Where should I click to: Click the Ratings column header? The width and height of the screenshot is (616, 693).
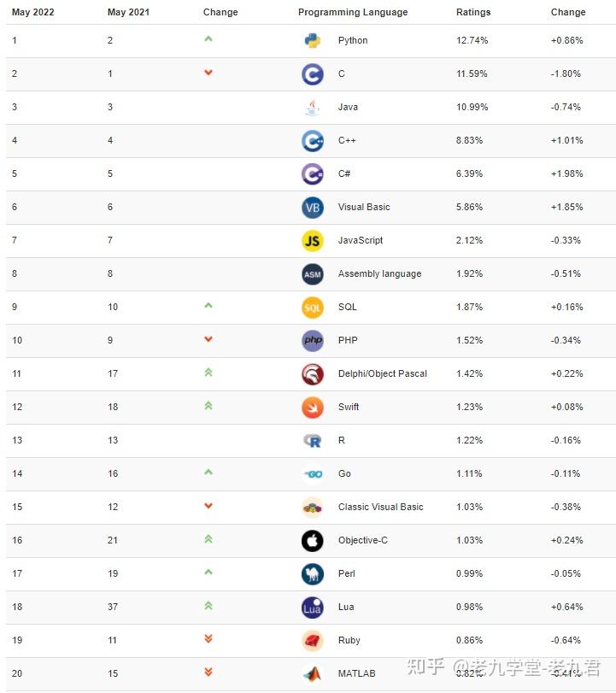pyautogui.click(x=473, y=12)
